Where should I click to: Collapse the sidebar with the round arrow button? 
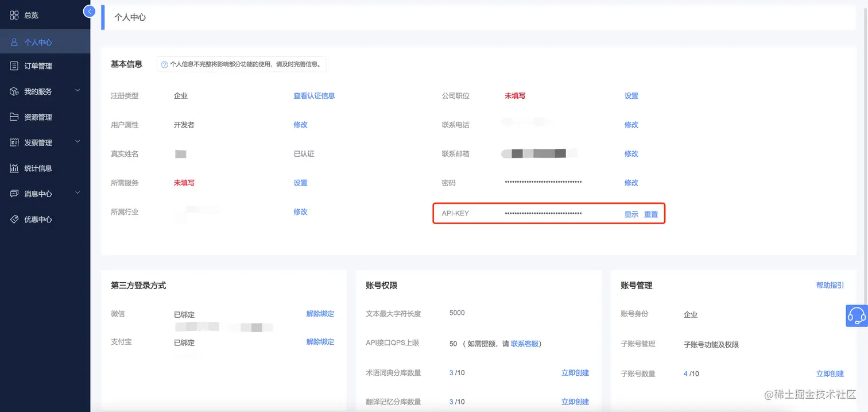click(89, 11)
